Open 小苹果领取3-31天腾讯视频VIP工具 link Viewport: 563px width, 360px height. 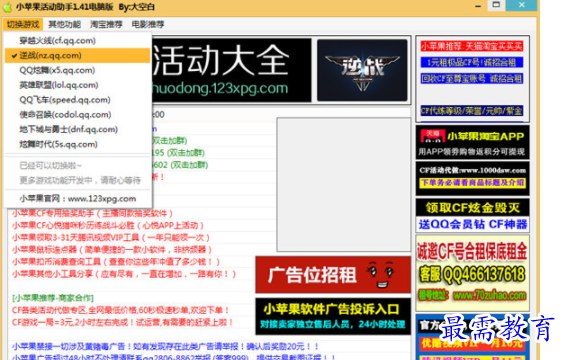(111, 238)
